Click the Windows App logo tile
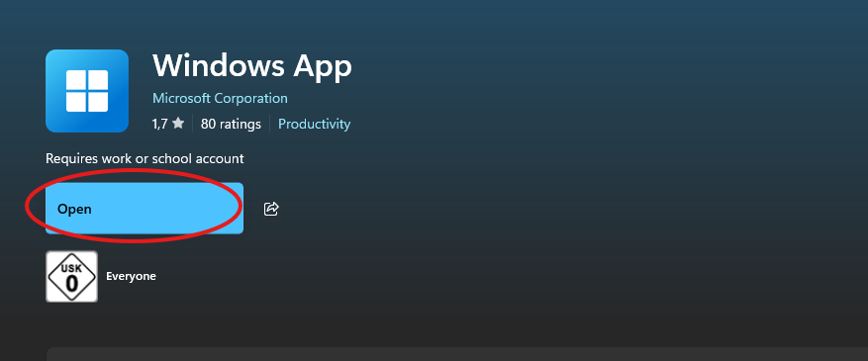868x361 pixels. click(x=87, y=91)
